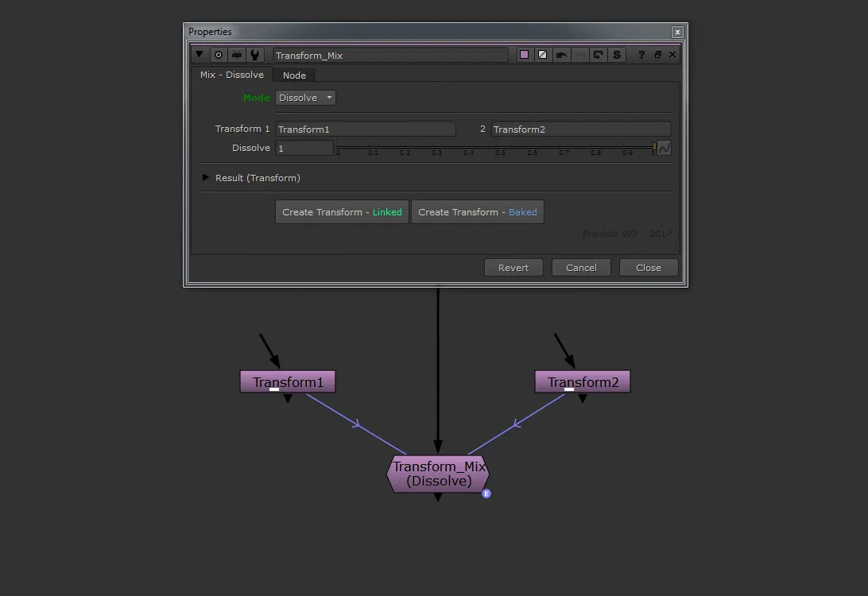This screenshot has width=868, height=596.
Task: Expand the Result (Transform) section
Action: click(205, 177)
